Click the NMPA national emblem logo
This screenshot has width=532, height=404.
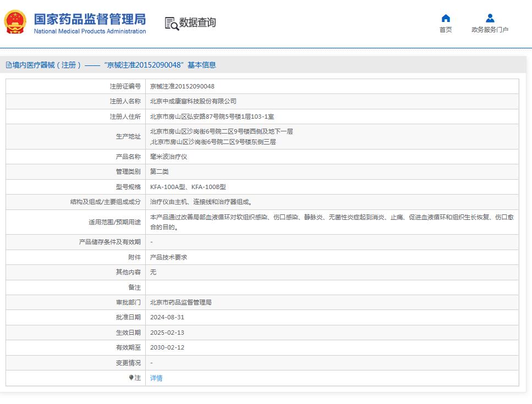click(15, 23)
